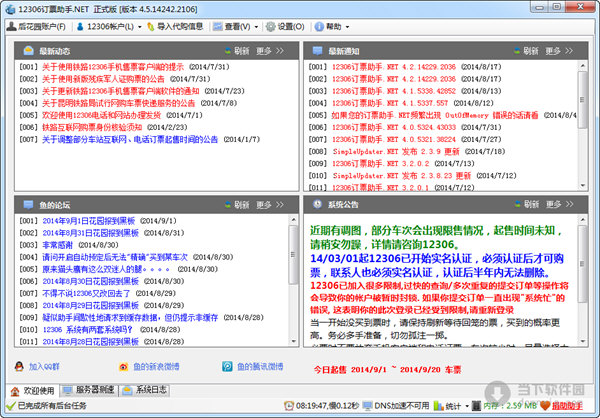Screen dimensions: 600x418
Task: Click the 内存 memory status icon
Action: [x=476, y=406]
